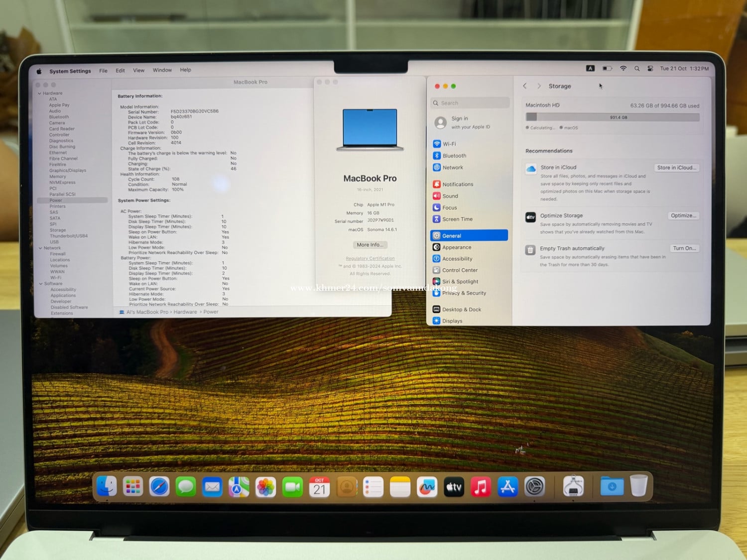The image size is (747, 560).
Task: Click the More Info... button
Action: (370, 245)
